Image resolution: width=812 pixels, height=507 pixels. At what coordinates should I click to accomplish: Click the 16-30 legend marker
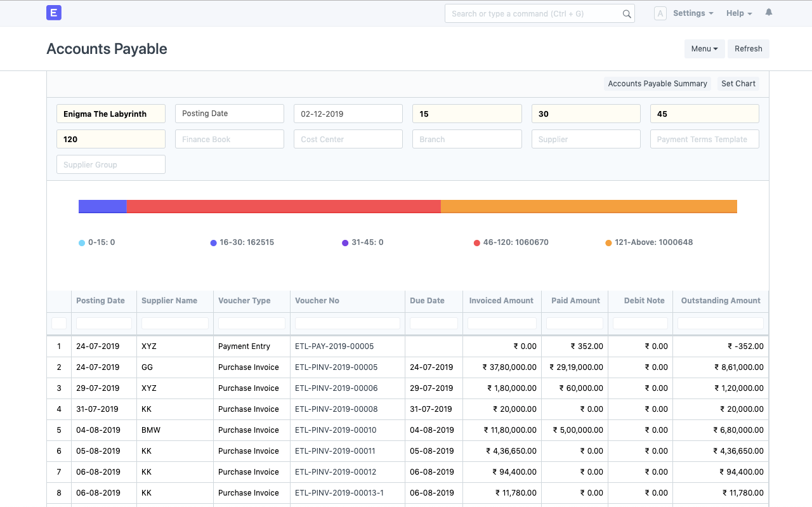(213, 242)
